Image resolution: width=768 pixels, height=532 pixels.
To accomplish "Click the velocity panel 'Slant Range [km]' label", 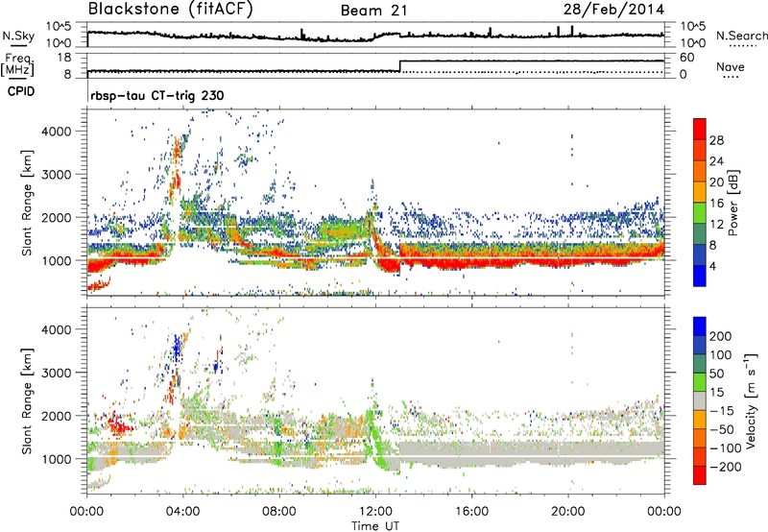I will click(27, 400).
